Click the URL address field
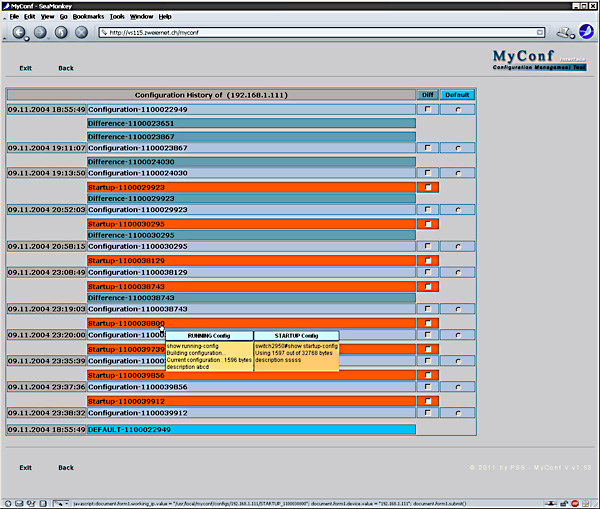 321,33
